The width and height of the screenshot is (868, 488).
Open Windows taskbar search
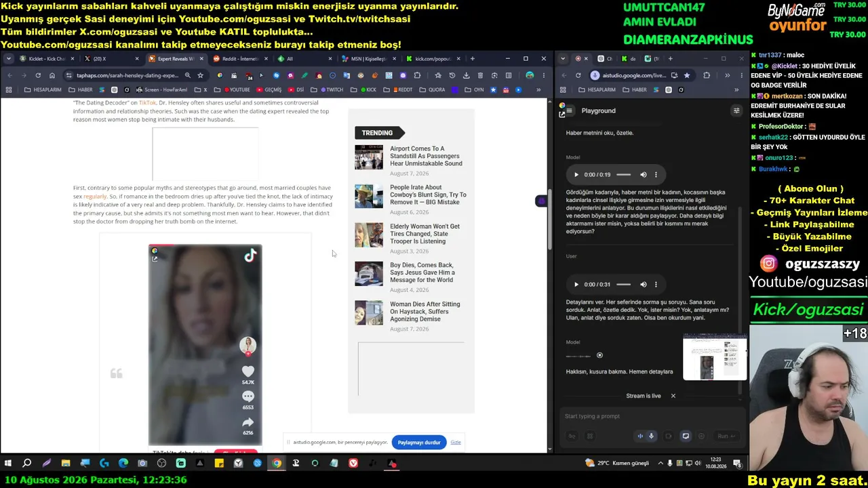pyautogui.click(x=27, y=464)
